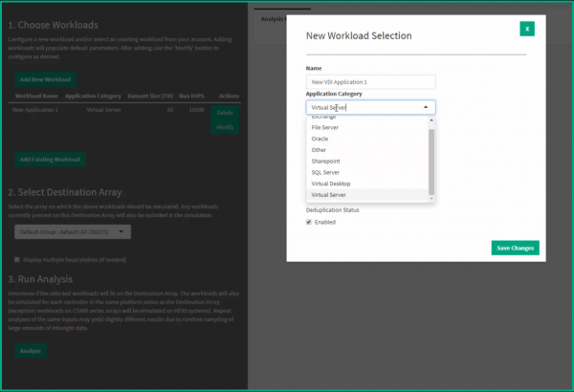Open the Application Category dropdown arrow

pyautogui.click(x=429, y=108)
